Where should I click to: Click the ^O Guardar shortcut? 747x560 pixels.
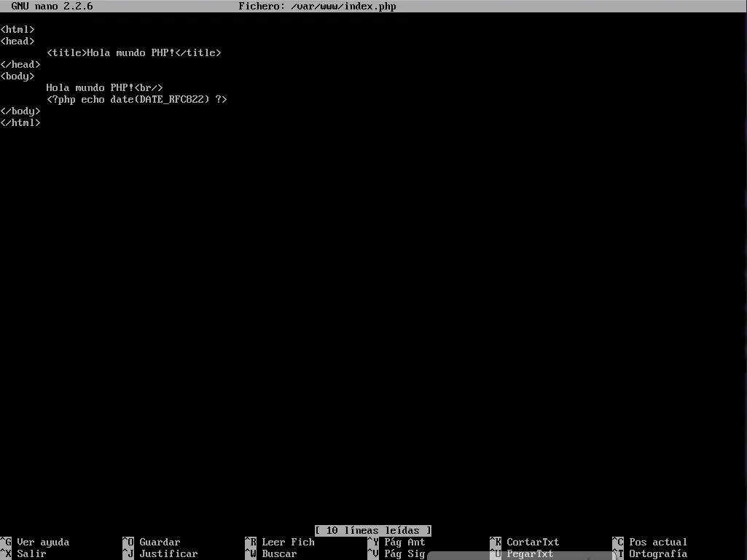pyautogui.click(x=152, y=543)
